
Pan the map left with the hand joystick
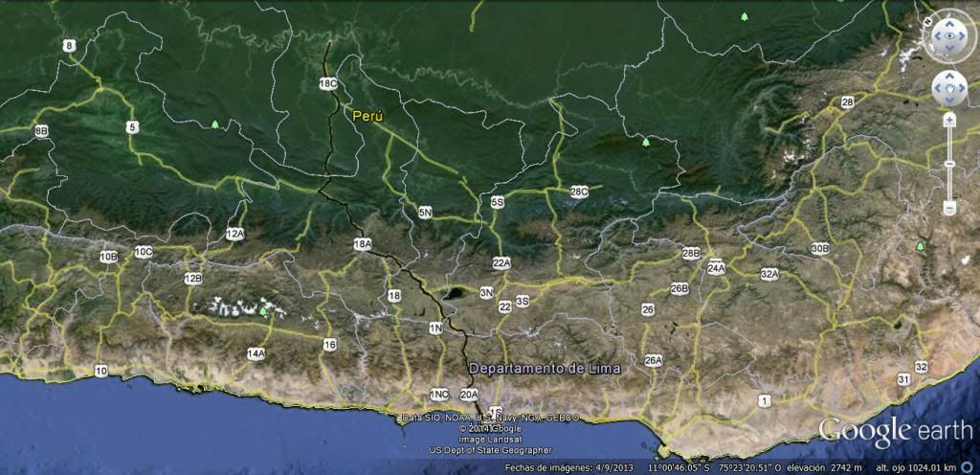click(937, 89)
